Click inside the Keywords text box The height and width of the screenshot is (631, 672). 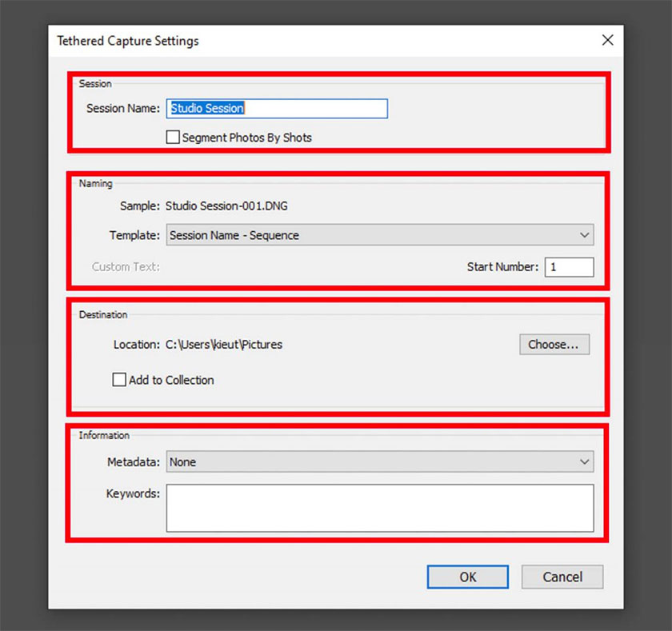point(380,508)
